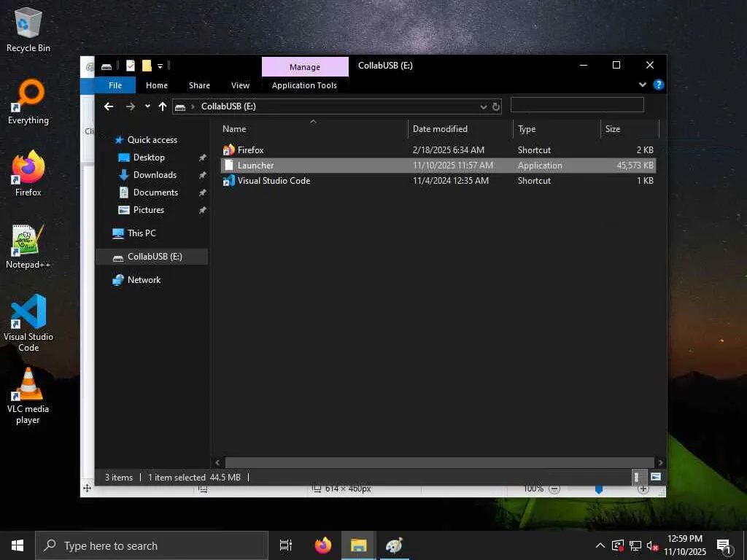
Task: Click File Explorer taskbar icon
Action: (359, 545)
